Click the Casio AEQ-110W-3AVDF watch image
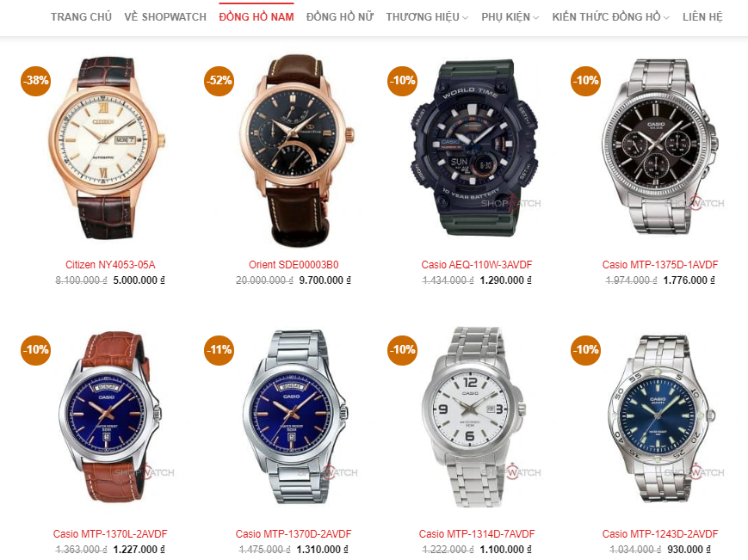This screenshot has width=748, height=560. pos(477,148)
